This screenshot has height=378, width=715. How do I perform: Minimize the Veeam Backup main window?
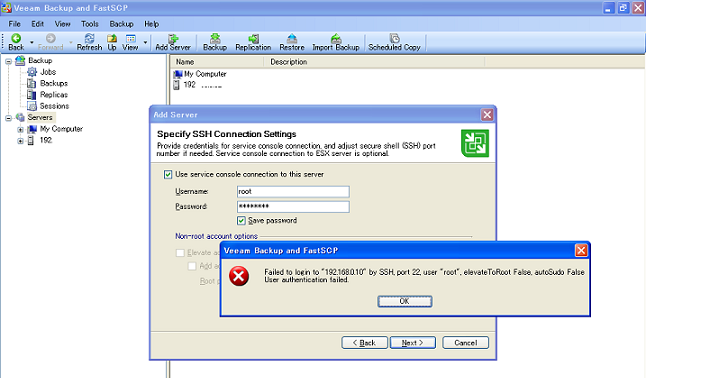(608, 8)
